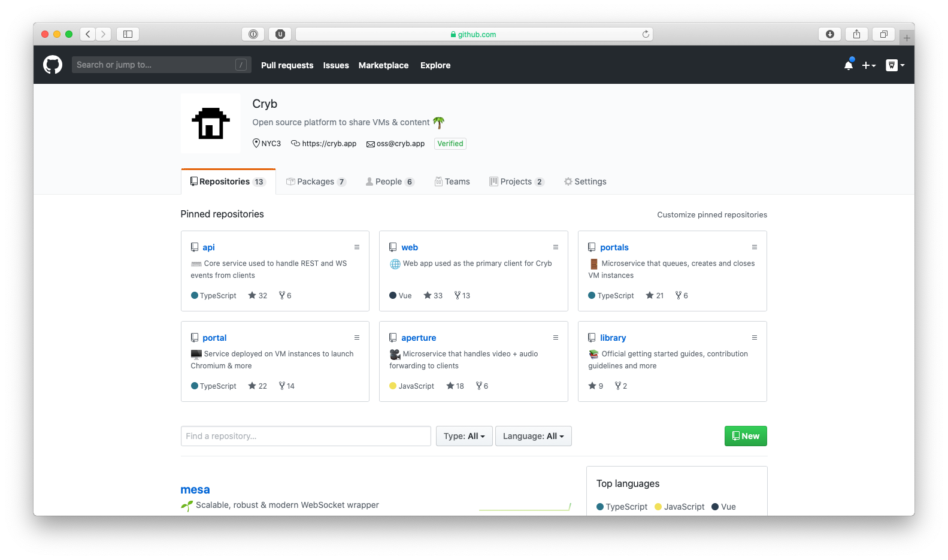
Task: Toggle the Safari sidebar
Action: [128, 34]
